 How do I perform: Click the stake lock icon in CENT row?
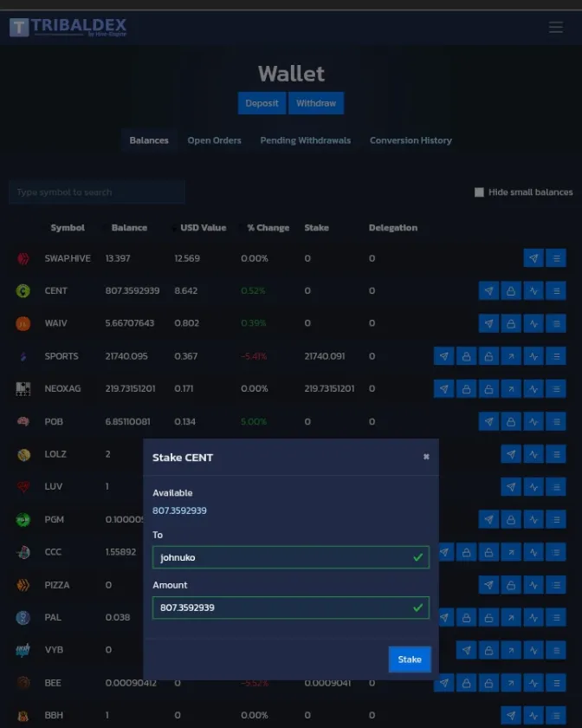click(x=511, y=291)
